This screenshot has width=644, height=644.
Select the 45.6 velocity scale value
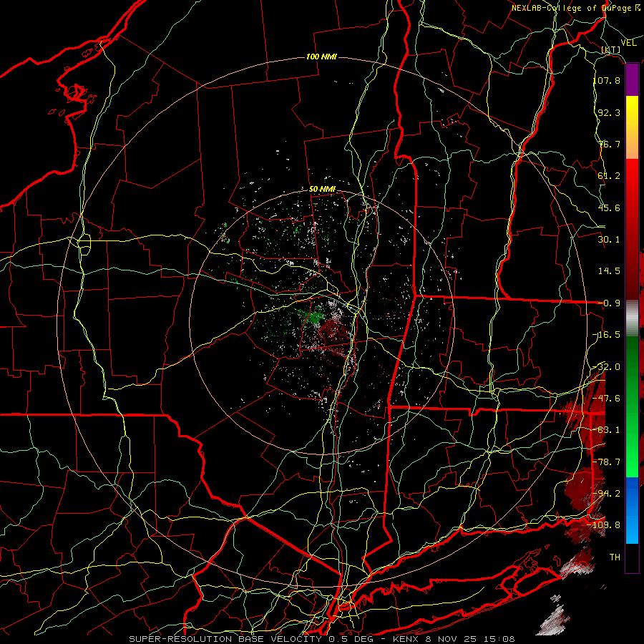coord(609,208)
